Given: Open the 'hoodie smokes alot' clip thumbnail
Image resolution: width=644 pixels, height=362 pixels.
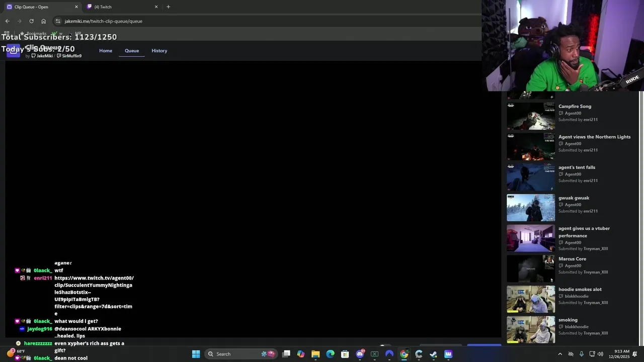Looking at the screenshot, I should point(531,299).
